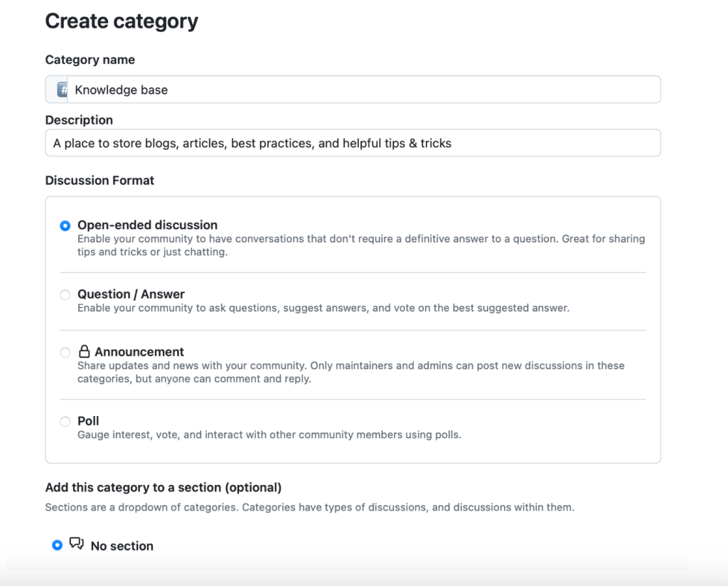Image resolution: width=728 pixels, height=586 pixels.
Task: Enable the Poll discussion format
Action: 65,421
